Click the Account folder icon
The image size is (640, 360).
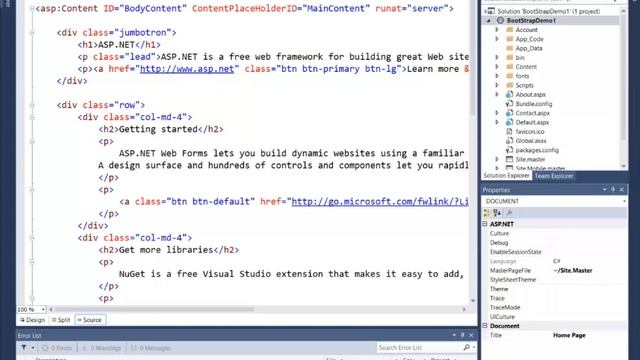click(x=509, y=30)
